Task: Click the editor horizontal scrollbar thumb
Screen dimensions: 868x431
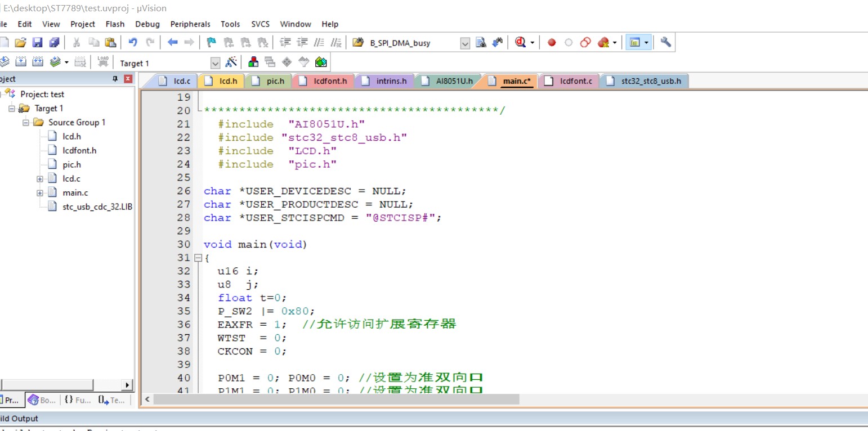Action: click(336, 399)
